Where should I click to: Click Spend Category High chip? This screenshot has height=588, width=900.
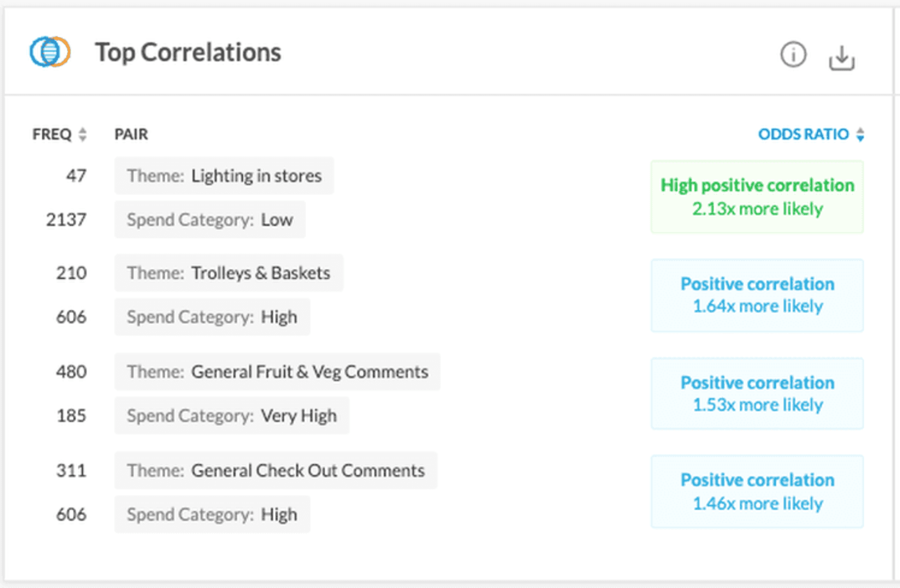[211, 317]
